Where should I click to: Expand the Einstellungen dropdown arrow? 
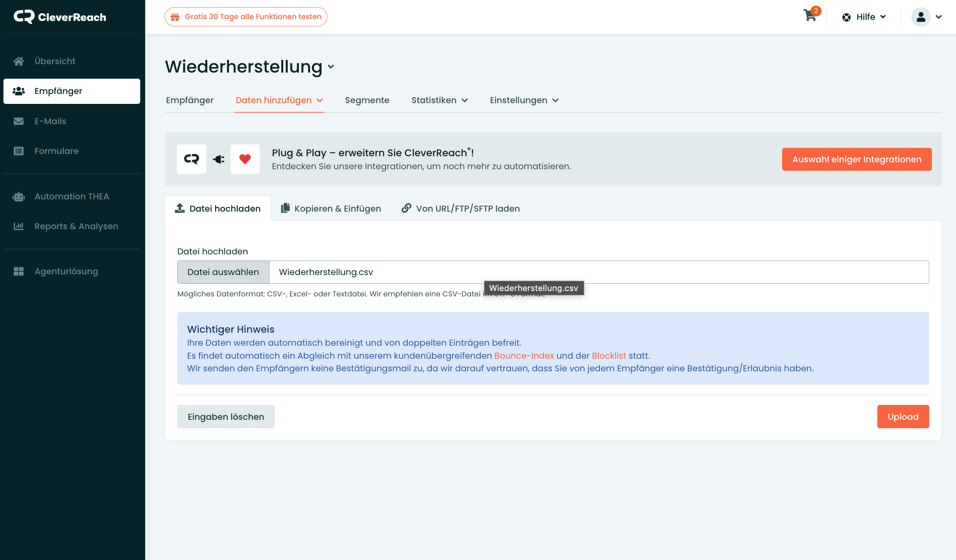point(556,100)
